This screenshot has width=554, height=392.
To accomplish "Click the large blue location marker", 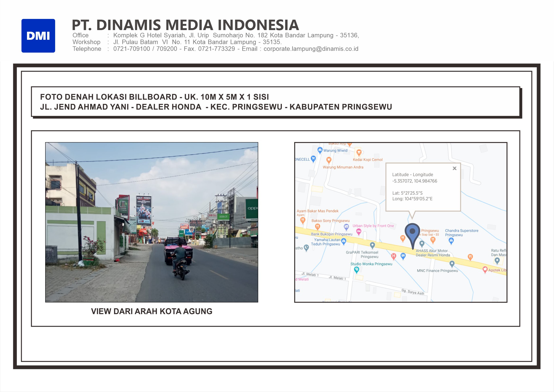I will pyautogui.click(x=413, y=236).
